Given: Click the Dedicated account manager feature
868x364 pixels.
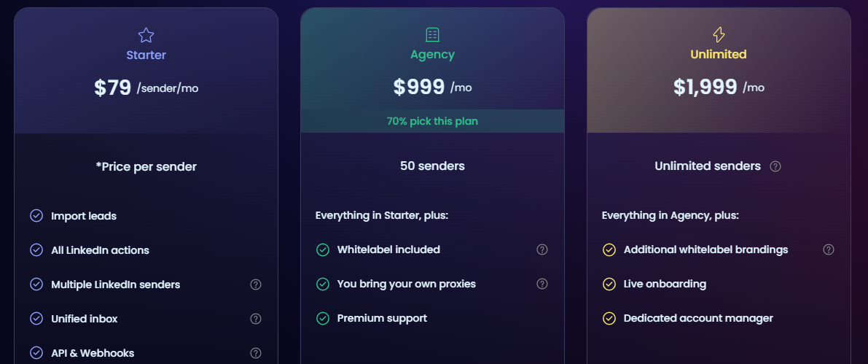Looking at the screenshot, I should pos(698,319).
